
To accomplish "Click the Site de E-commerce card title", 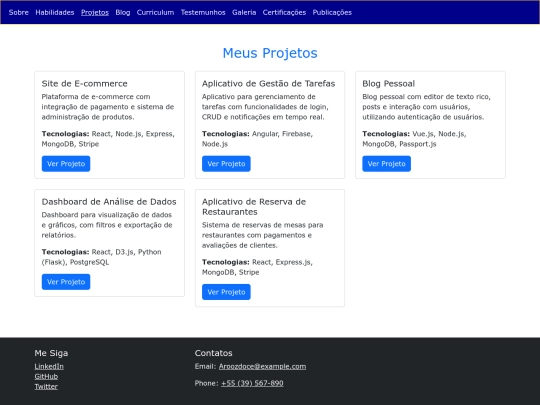I will tap(84, 83).
